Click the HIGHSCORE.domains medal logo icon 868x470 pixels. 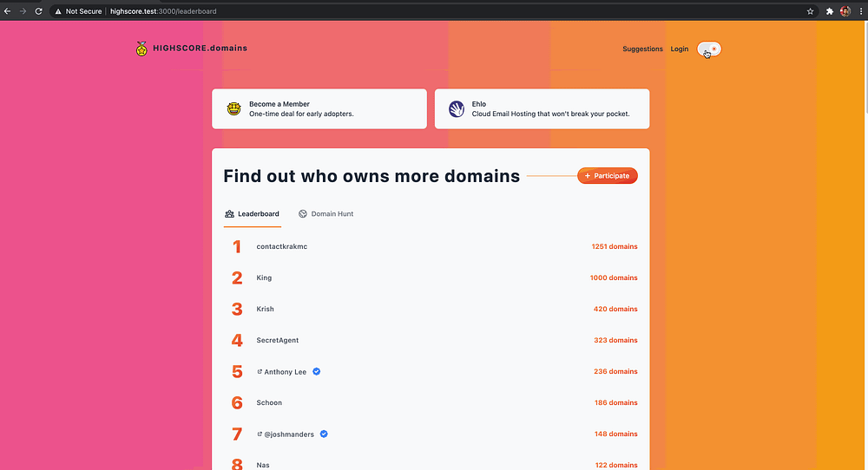(141, 49)
